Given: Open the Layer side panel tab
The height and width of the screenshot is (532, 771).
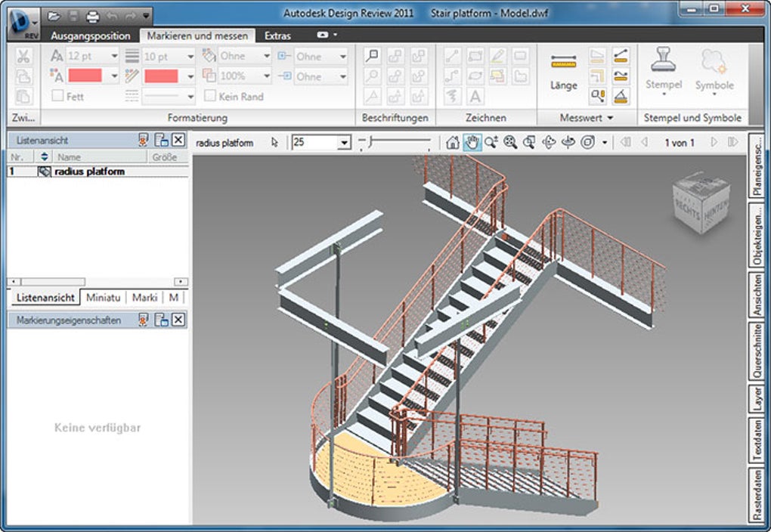Looking at the screenshot, I should (757, 399).
